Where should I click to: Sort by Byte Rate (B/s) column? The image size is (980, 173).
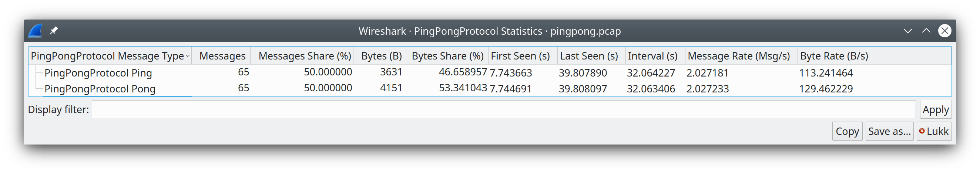[834, 56]
